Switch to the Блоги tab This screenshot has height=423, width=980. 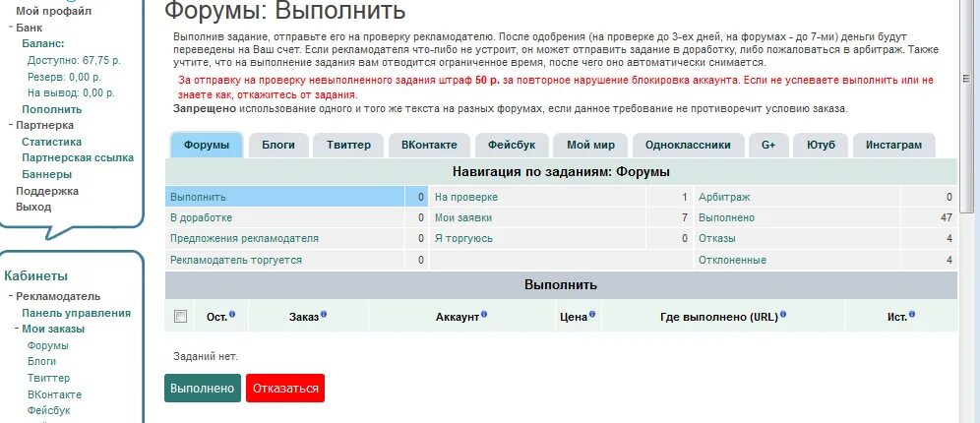(278, 145)
